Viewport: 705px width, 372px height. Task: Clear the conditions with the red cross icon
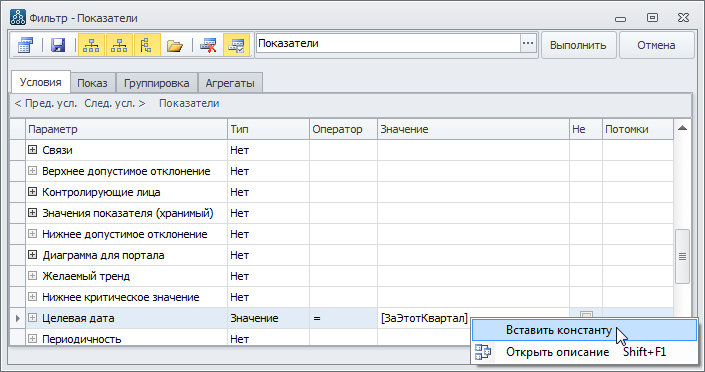(x=208, y=45)
